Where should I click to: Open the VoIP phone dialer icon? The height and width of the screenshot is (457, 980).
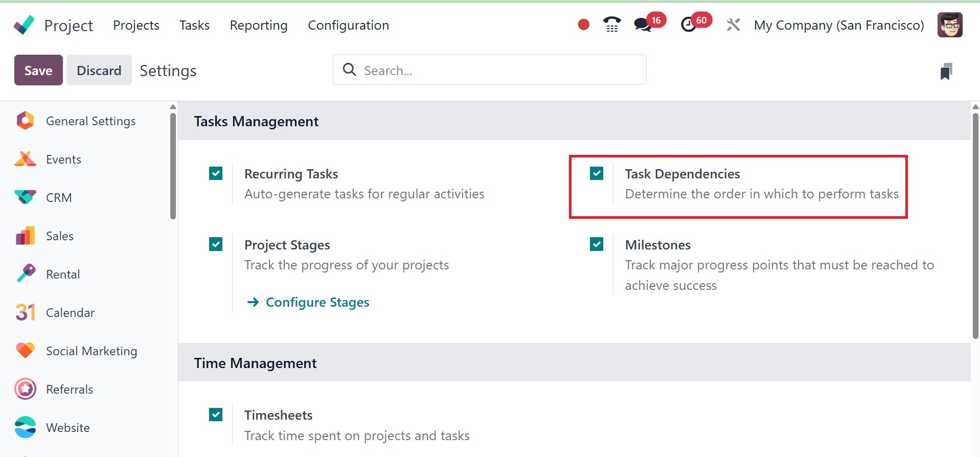click(x=611, y=25)
